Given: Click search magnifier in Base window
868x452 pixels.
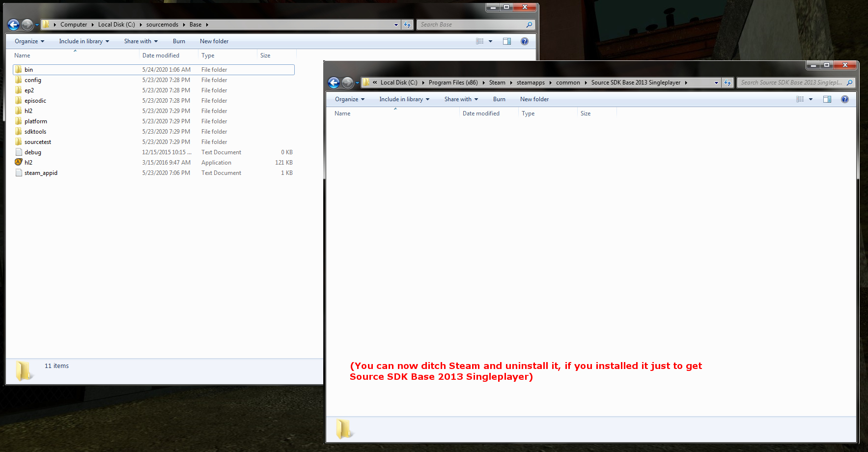Looking at the screenshot, I should point(529,25).
